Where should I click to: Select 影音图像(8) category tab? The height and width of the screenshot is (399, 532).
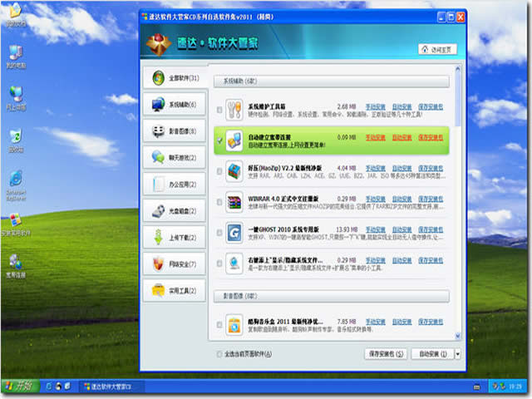tap(175, 131)
